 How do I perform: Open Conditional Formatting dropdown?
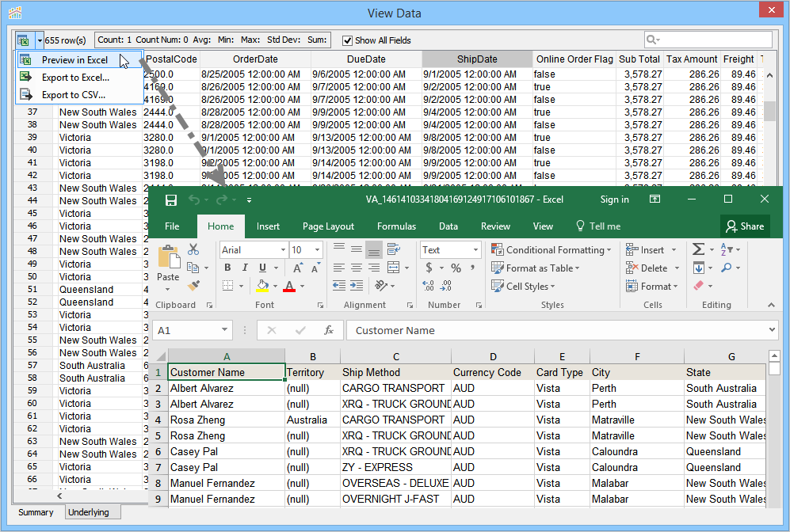(x=551, y=249)
